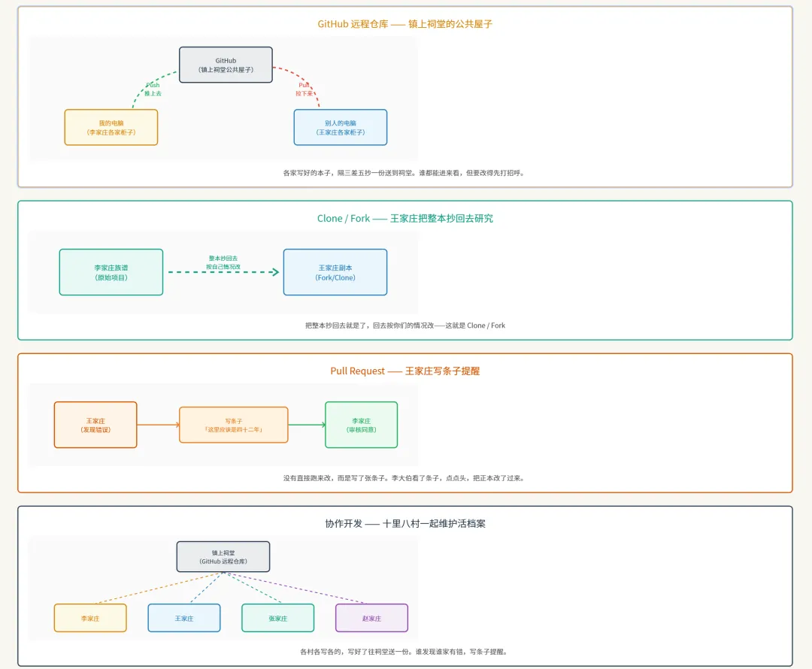Screen dimensions: 812x669
Task: Click heading Pull Request — 王家庄写条子提醒
Action: click(405, 371)
